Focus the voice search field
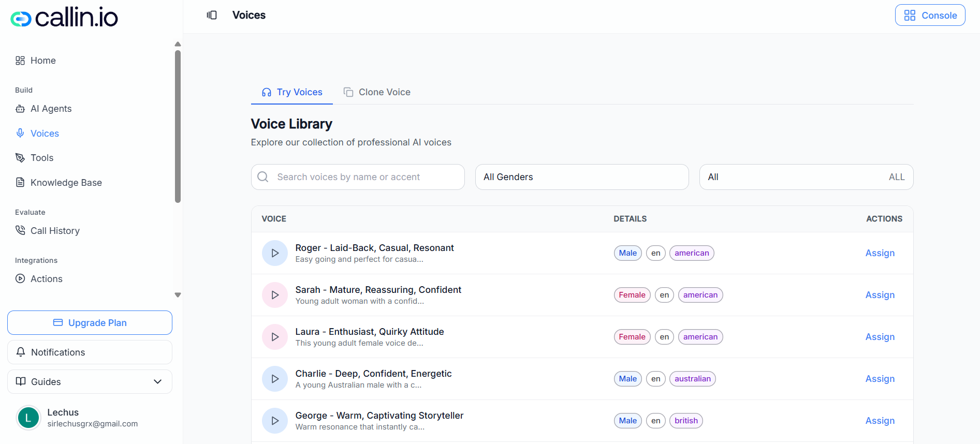This screenshot has height=444, width=980. click(x=358, y=177)
